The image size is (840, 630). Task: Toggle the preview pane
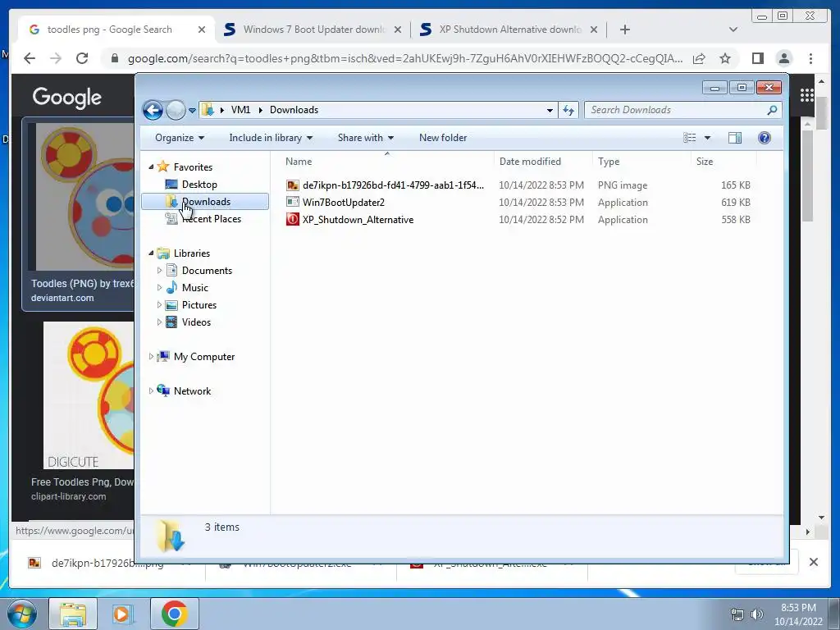coord(735,138)
